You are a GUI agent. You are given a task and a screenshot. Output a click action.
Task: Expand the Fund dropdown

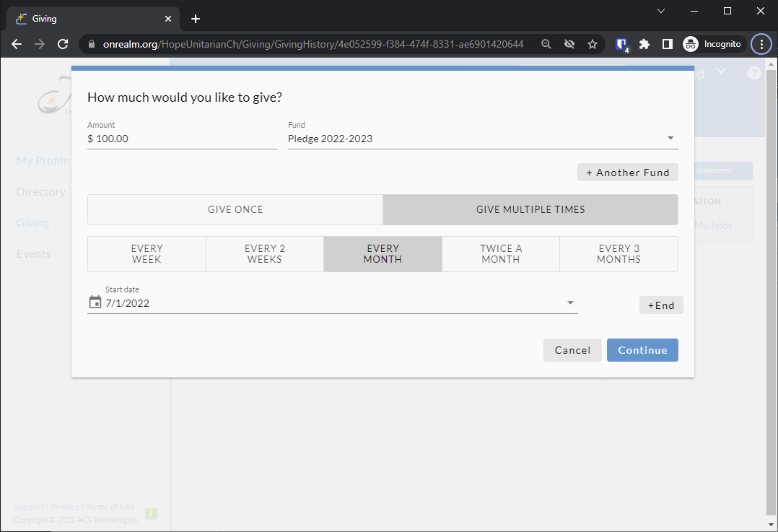click(670, 139)
